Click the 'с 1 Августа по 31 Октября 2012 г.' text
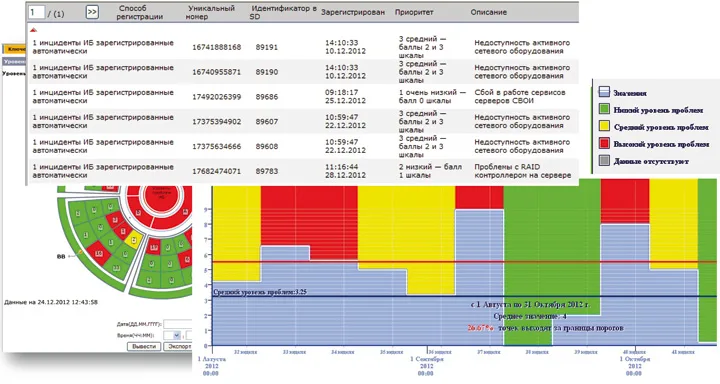This screenshot has height=384, width=720. click(x=531, y=305)
